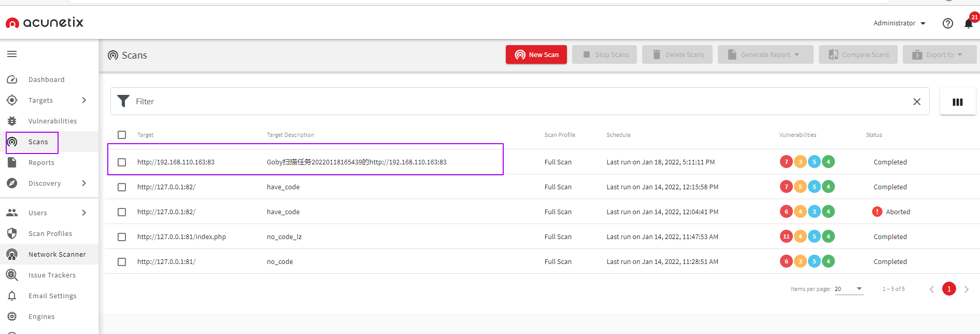Click the Engines chip icon
The width and height of the screenshot is (980, 334).
(12, 316)
